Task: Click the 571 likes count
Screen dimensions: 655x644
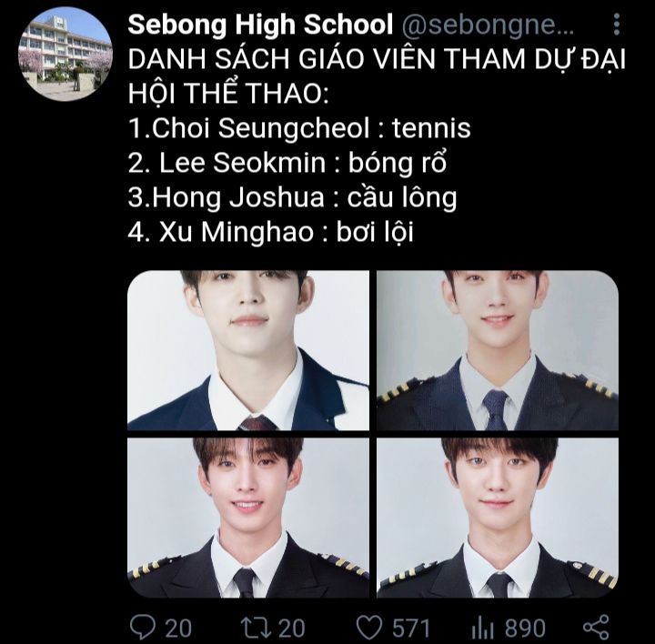Action: click(x=411, y=629)
